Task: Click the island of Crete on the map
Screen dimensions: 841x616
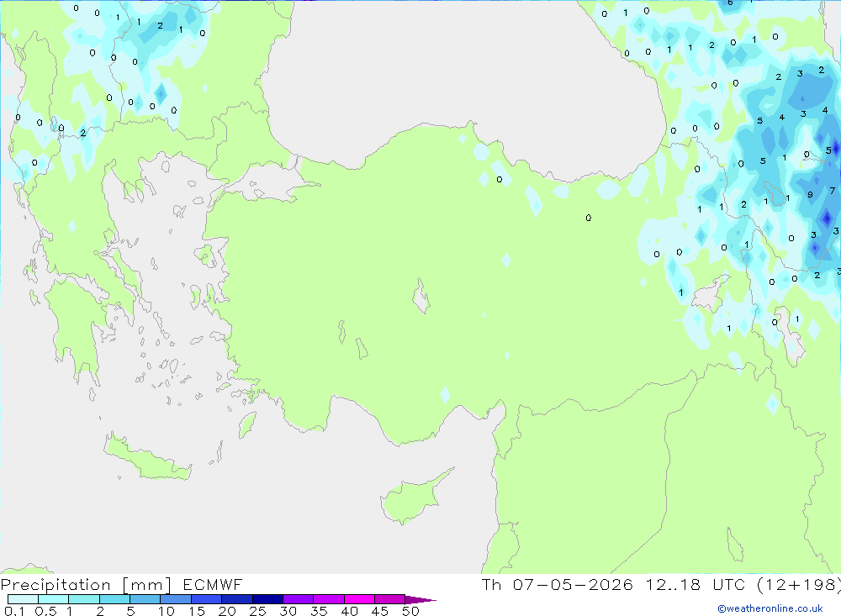Action: [x=147, y=457]
